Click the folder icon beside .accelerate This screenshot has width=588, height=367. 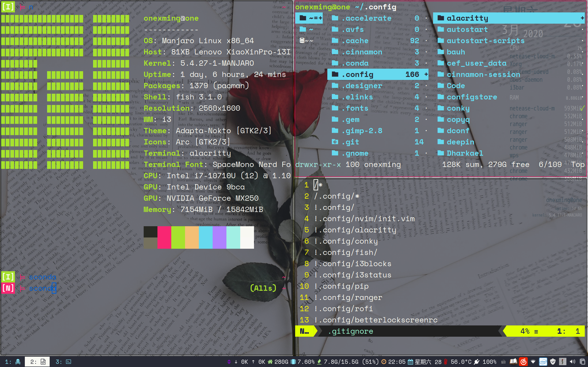point(335,18)
